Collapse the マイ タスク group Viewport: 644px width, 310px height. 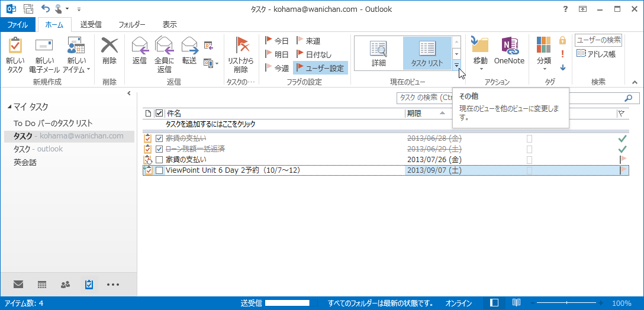pos(9,107)
